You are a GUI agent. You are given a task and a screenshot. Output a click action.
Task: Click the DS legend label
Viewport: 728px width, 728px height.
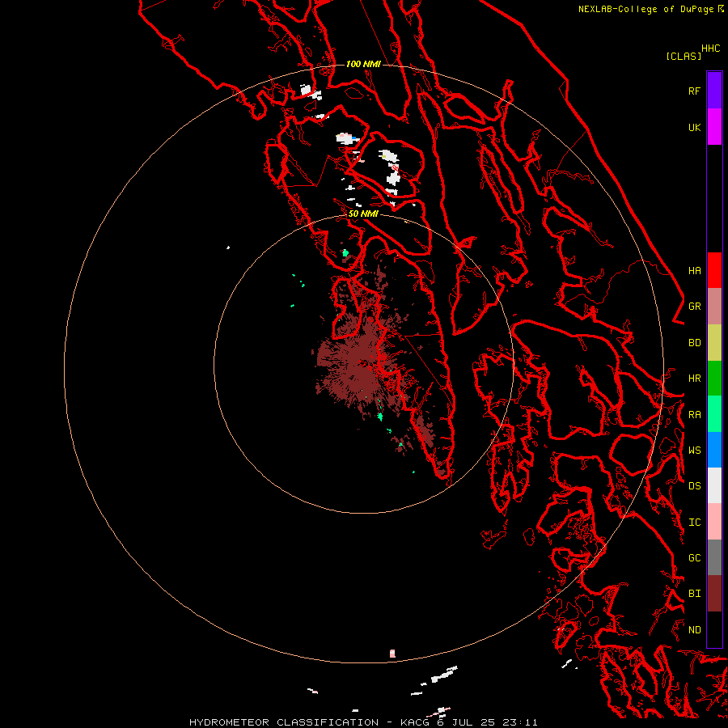coord(694,485)
